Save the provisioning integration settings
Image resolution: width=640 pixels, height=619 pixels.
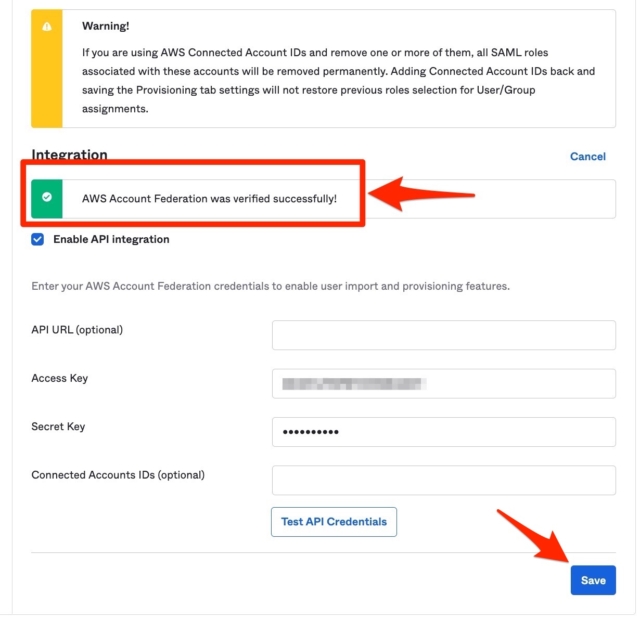tap(593, 580)
